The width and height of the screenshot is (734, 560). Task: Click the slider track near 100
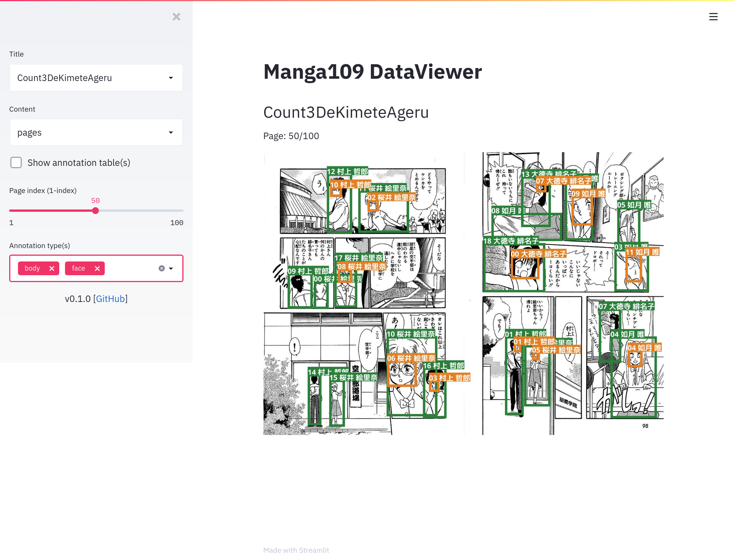181,211
